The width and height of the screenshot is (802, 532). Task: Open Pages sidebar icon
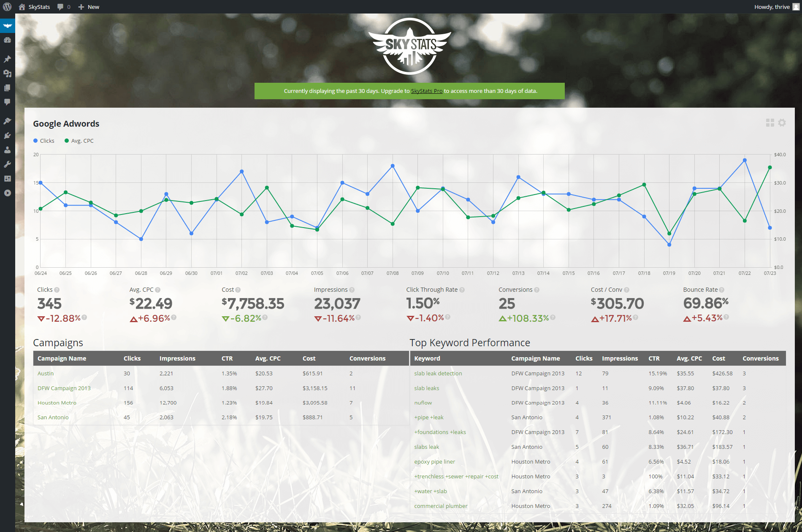(x=7, y=88)
